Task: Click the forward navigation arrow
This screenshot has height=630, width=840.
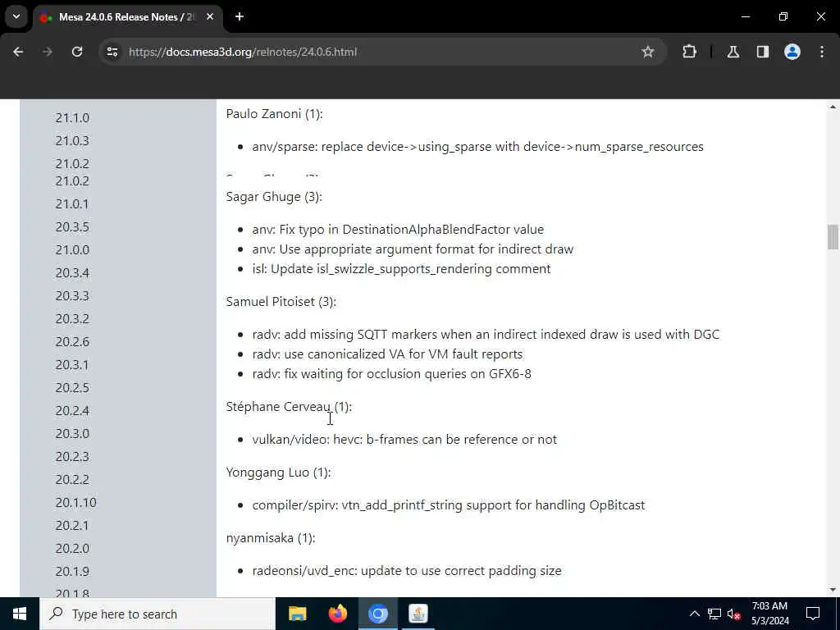Action: [x=48, y=52]
